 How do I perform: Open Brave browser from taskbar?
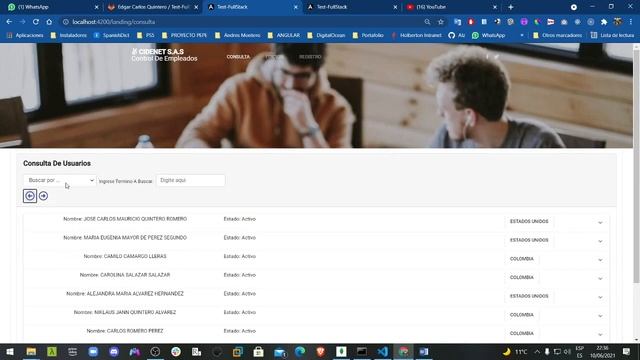click(x=320, y=352)
